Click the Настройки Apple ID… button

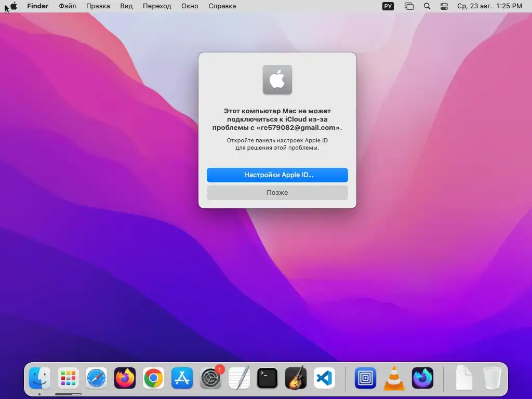[x=277, y=175]
